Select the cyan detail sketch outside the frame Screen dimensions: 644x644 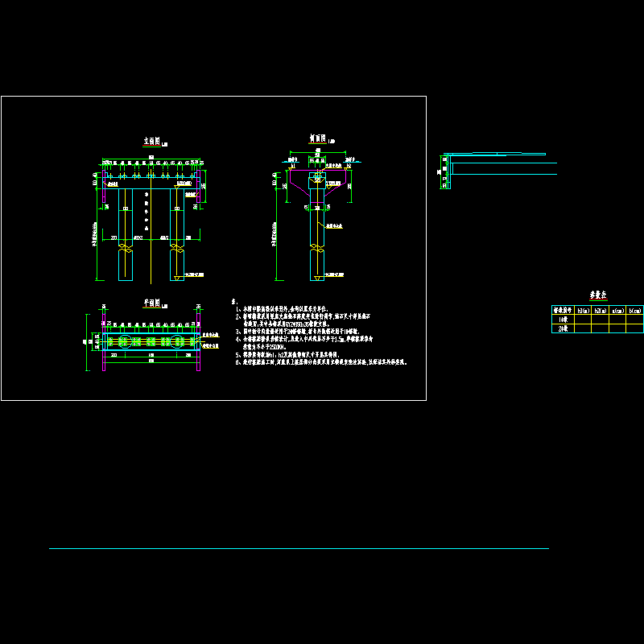(499, 171)
